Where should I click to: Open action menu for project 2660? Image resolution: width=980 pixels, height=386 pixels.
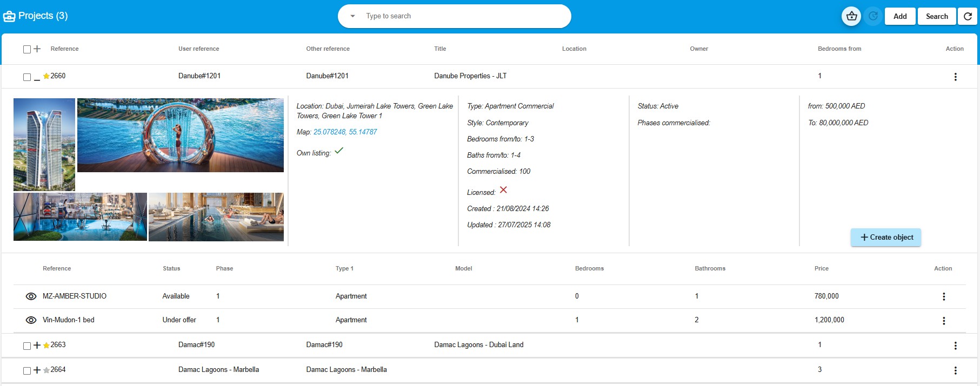955,77
